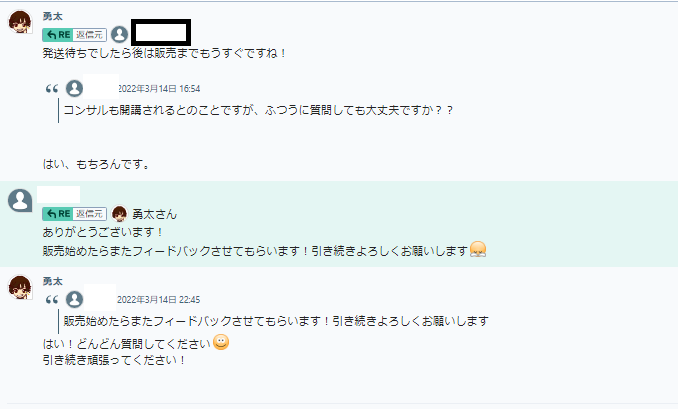
Task: Click the gray avatar beside the 22:45 timestamp
Action: click(74, 299)
